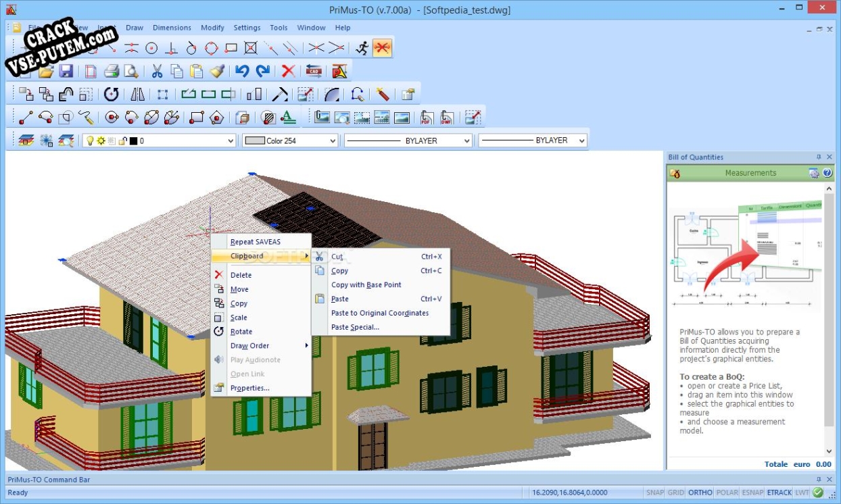Click the Print icon in the toolbar
841x504 pixels.
112,71
